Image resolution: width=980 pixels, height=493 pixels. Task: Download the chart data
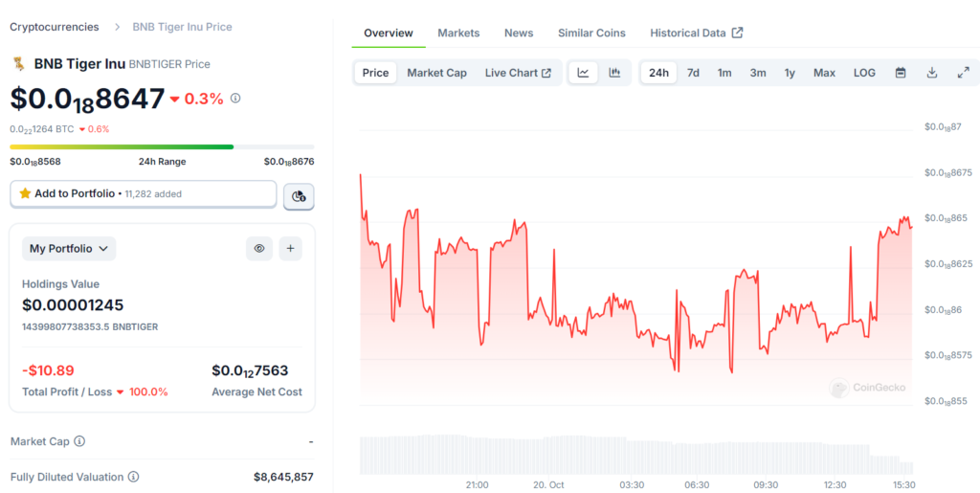(931, 73)
